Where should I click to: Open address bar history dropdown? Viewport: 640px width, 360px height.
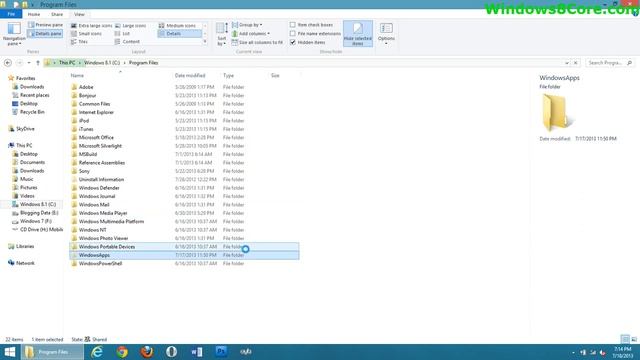click(567, 63)
